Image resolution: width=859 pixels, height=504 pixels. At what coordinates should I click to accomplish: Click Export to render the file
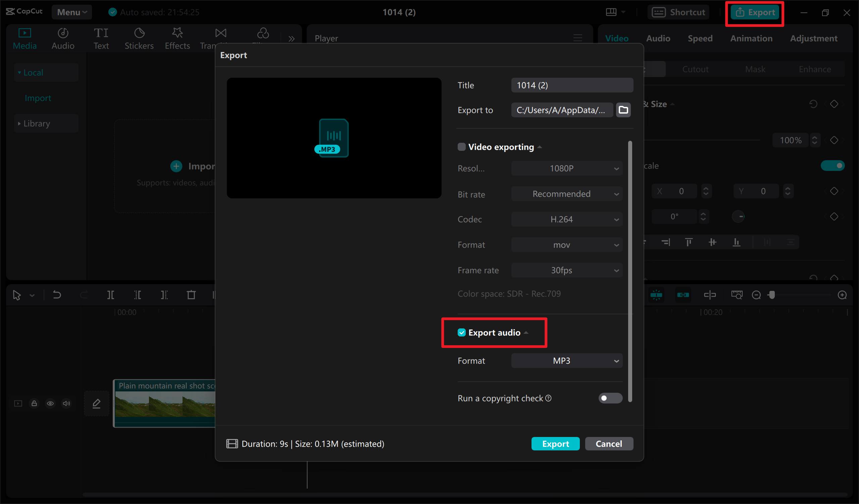pos(555,443)
